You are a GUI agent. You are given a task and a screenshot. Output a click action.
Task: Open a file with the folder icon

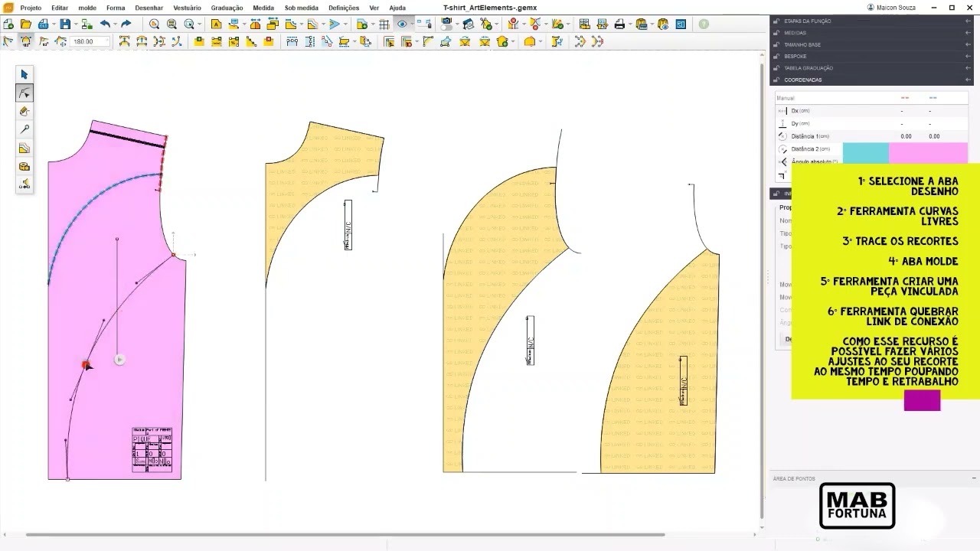pos(27,24)
